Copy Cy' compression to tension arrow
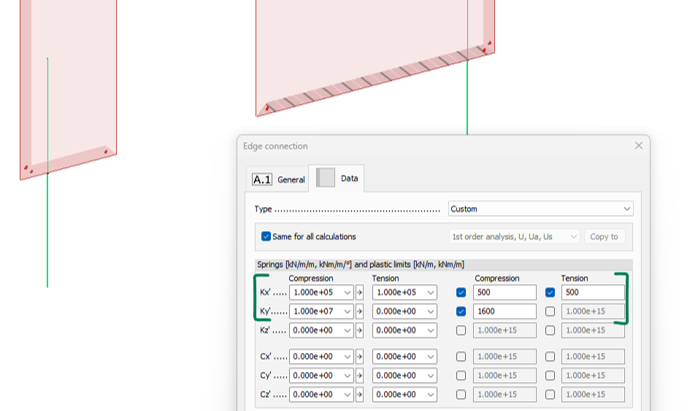 pyautogui.click(x=359, y=375)
